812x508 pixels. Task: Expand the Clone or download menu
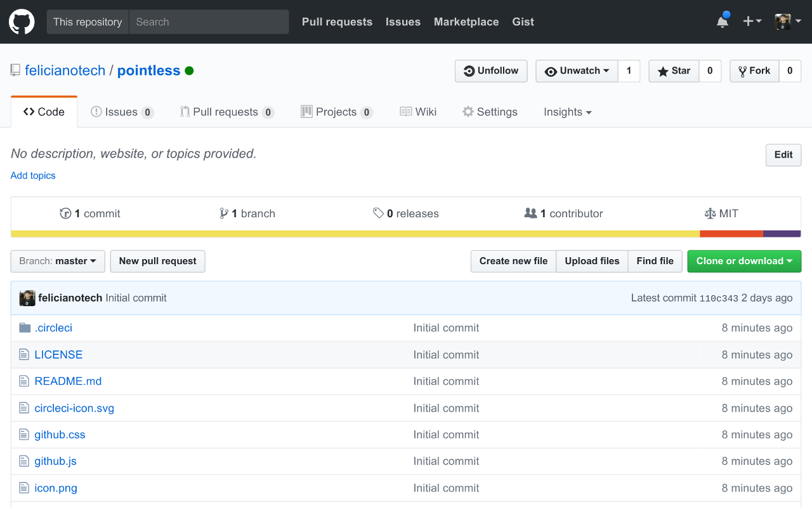744,261
